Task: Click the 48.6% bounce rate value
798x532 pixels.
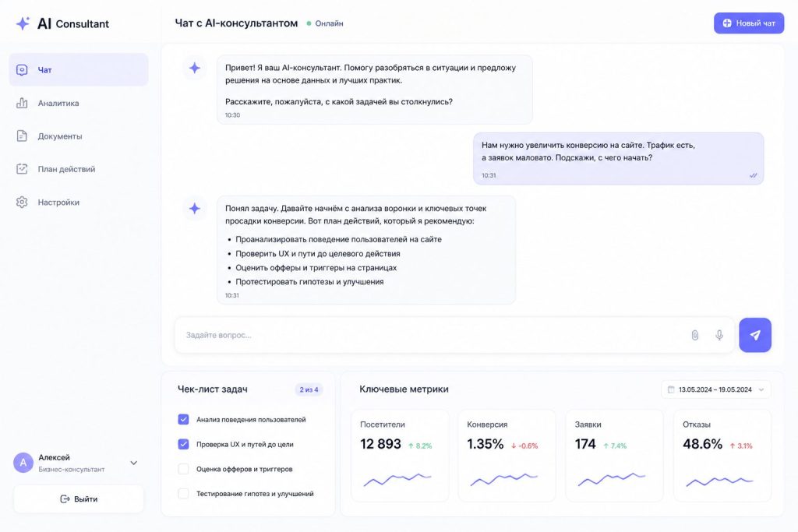Action: (702, 444)
